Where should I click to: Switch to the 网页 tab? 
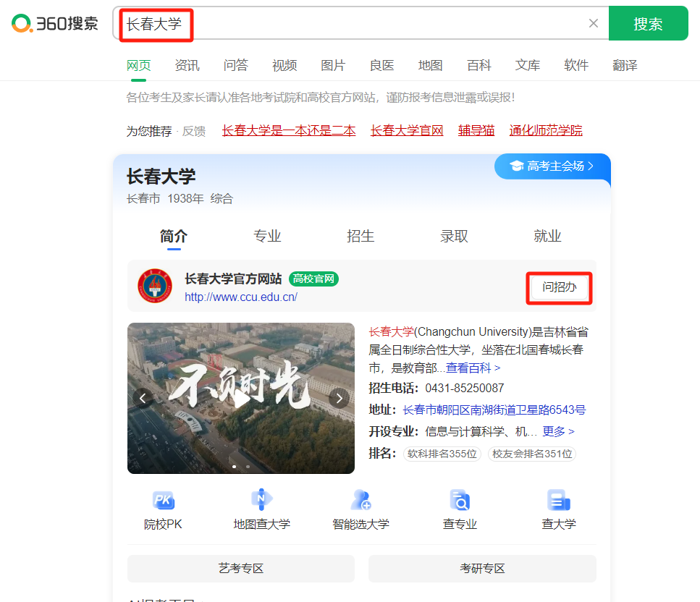[139, 66]
